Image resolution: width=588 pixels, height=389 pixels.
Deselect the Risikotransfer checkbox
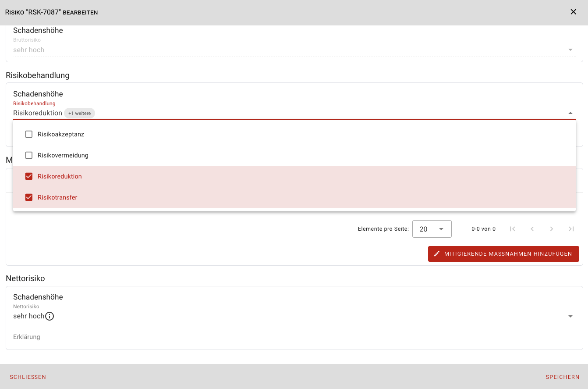tap(29, 197)
